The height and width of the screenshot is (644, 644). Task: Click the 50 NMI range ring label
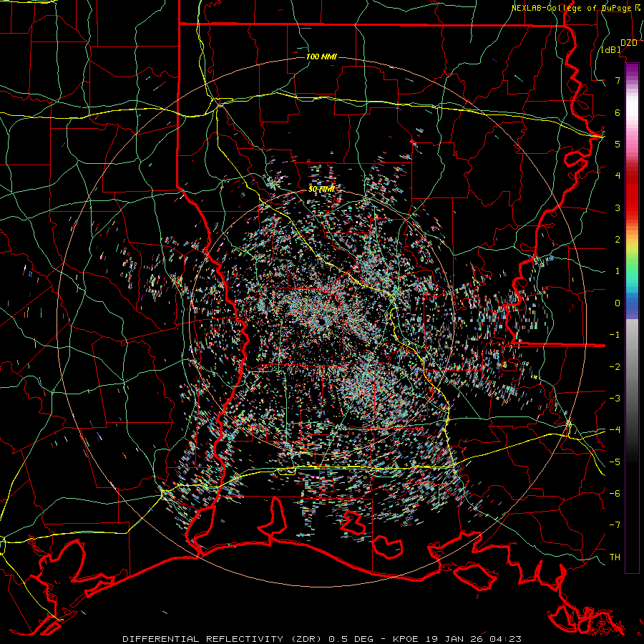point(321,189)
